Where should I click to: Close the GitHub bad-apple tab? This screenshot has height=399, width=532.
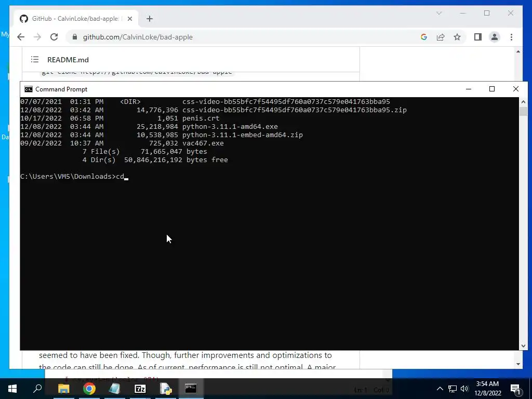click(x=129, y=19)
